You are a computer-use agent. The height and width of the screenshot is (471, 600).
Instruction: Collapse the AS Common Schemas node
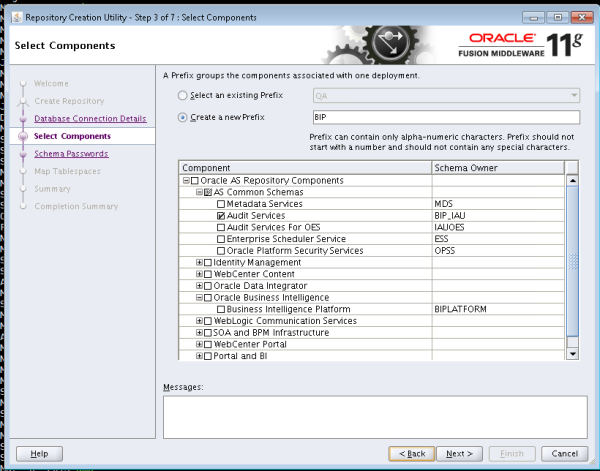coord(199,192)
